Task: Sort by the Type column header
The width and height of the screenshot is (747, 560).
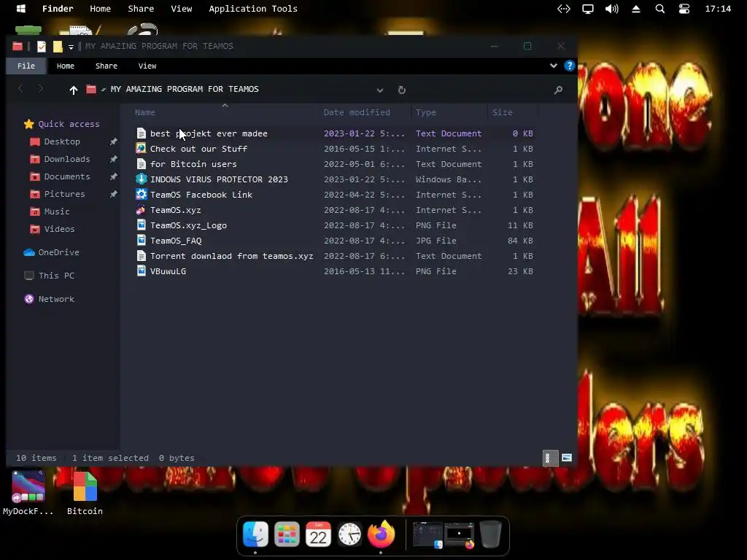Action: pos(426,112)
